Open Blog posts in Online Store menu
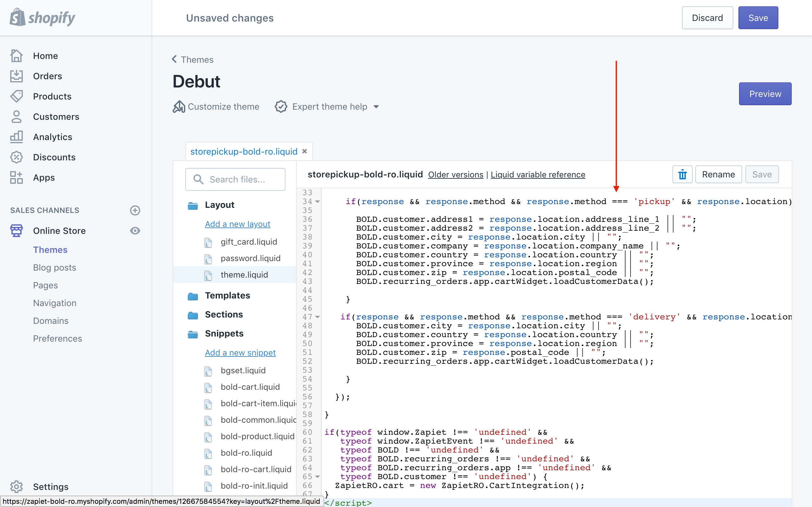812x507 pixels. pyautogui.click(x=54, y=267)
